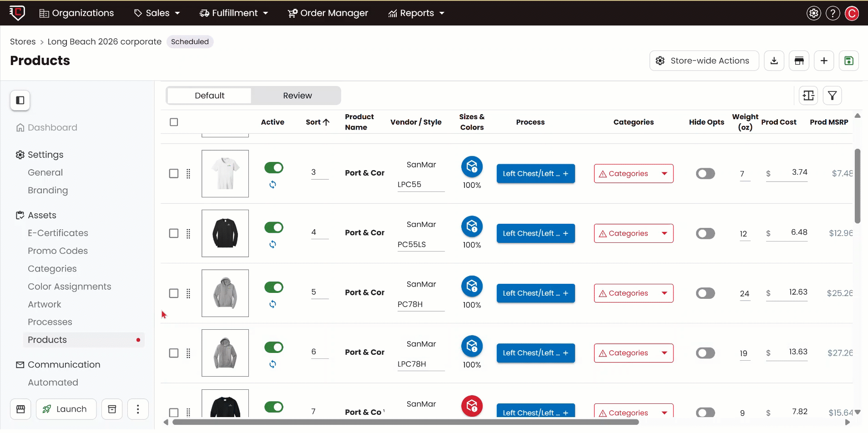Open the filter funnel icon
This screenshot has width=868, height=433.
click(x=832, y=96)
